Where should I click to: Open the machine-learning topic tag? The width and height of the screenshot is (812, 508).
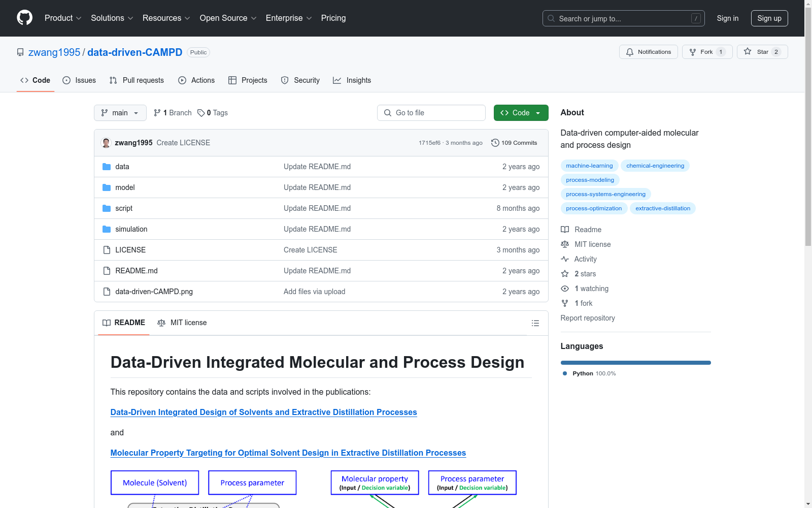[x=589, y=166]
